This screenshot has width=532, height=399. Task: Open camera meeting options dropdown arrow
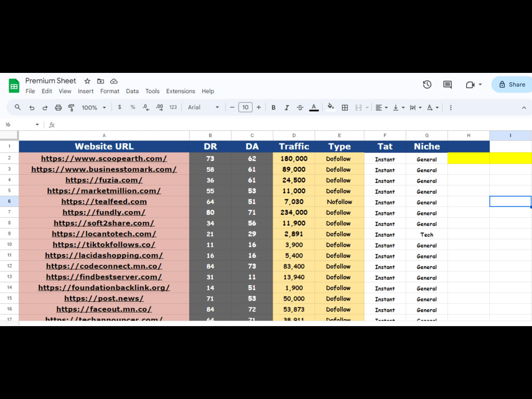(x=480, y=85)
